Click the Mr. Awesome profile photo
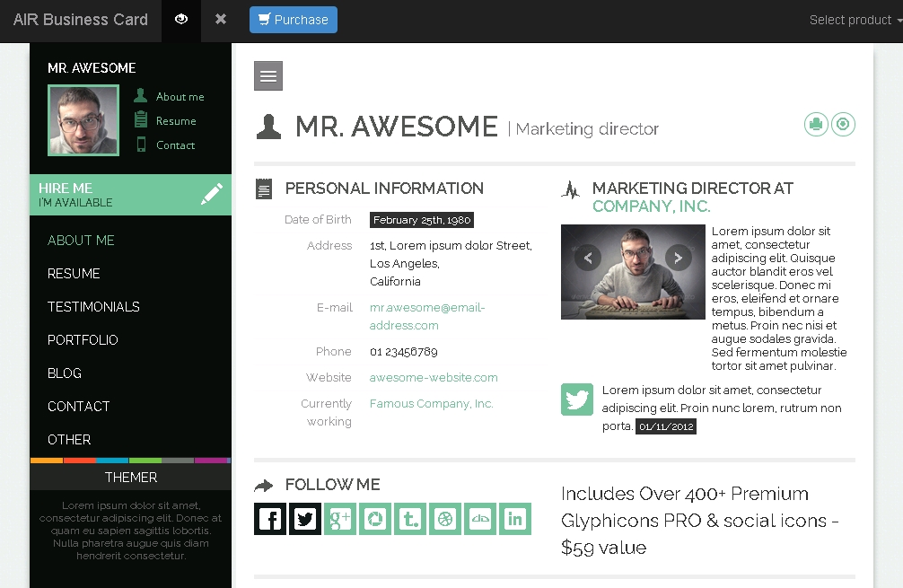The width and height of the screenshot is (903, 588). tap(83, 120)
